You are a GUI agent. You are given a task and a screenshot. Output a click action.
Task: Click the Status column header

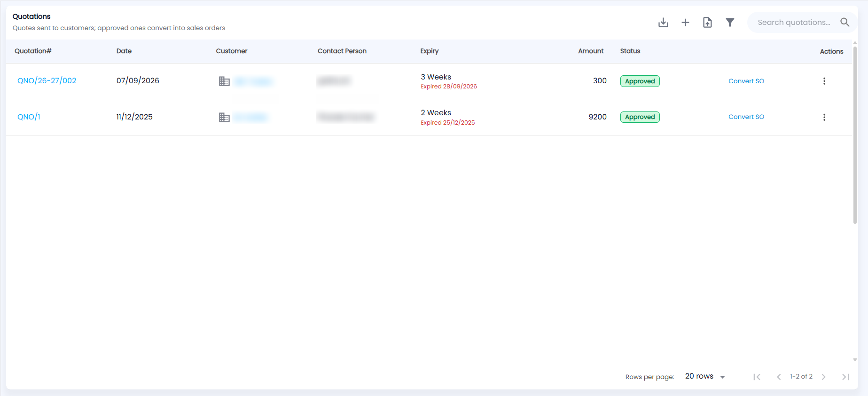pos(630,51)
